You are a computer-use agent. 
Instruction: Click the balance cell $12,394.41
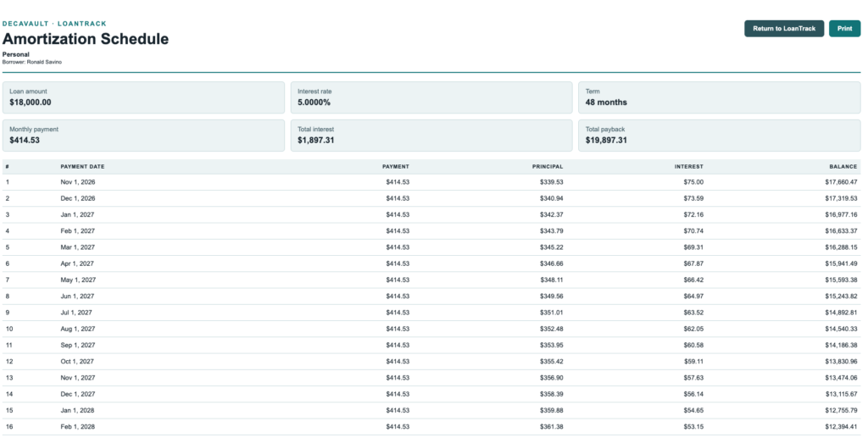(841, 427)
